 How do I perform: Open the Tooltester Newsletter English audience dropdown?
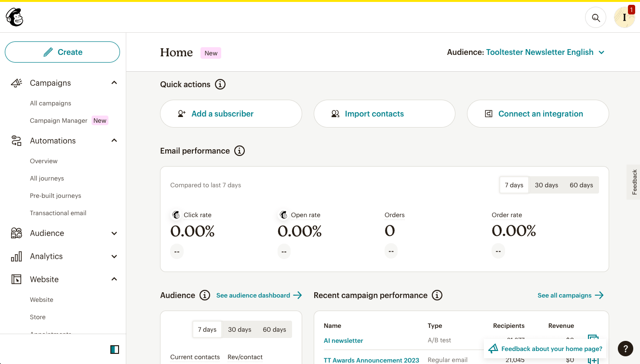545,52
